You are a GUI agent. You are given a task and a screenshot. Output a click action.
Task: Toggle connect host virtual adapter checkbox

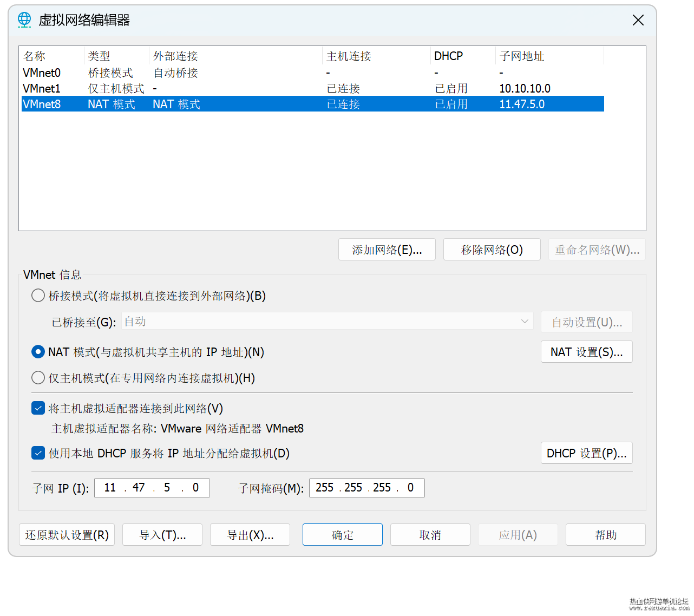point(38,408)
